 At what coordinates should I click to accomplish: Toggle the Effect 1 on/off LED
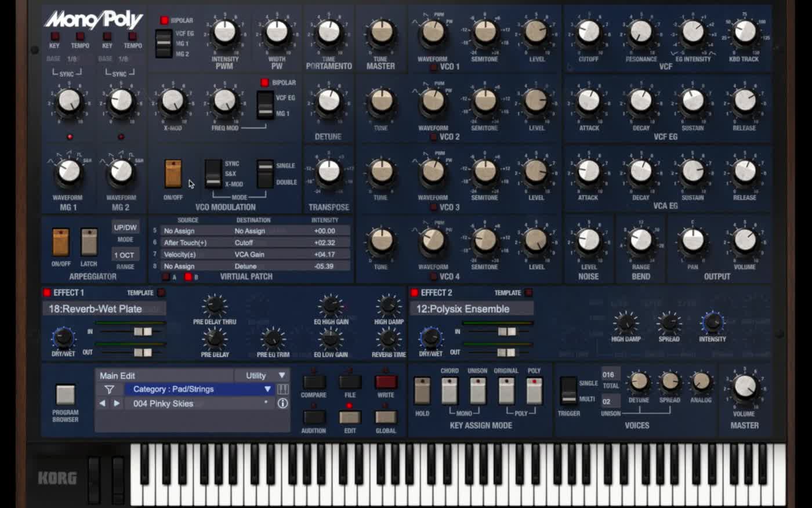click(47, 293)
